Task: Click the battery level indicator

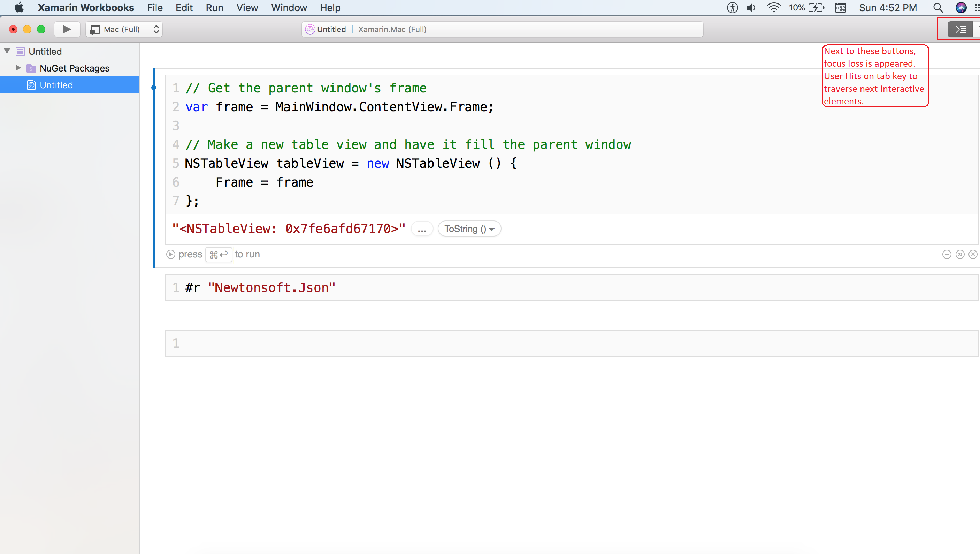Action: [806, 8]
